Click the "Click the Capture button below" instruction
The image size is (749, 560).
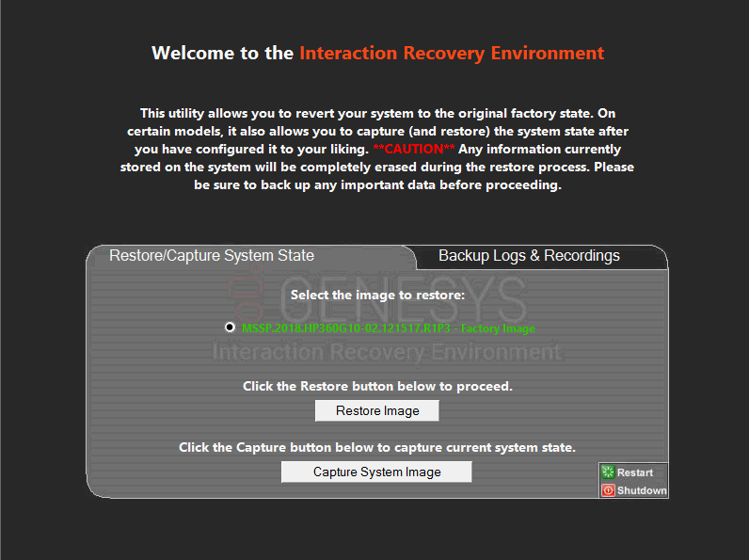pos(377,447)
